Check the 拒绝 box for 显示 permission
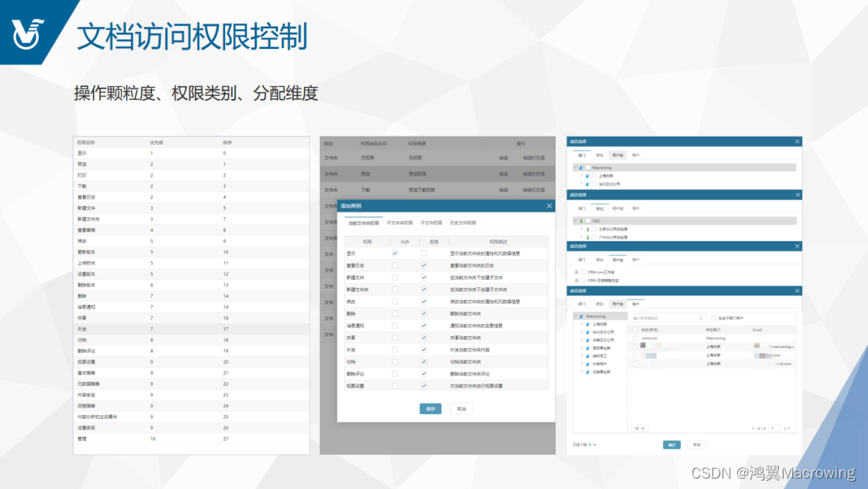868x489 pixels. 424,253
